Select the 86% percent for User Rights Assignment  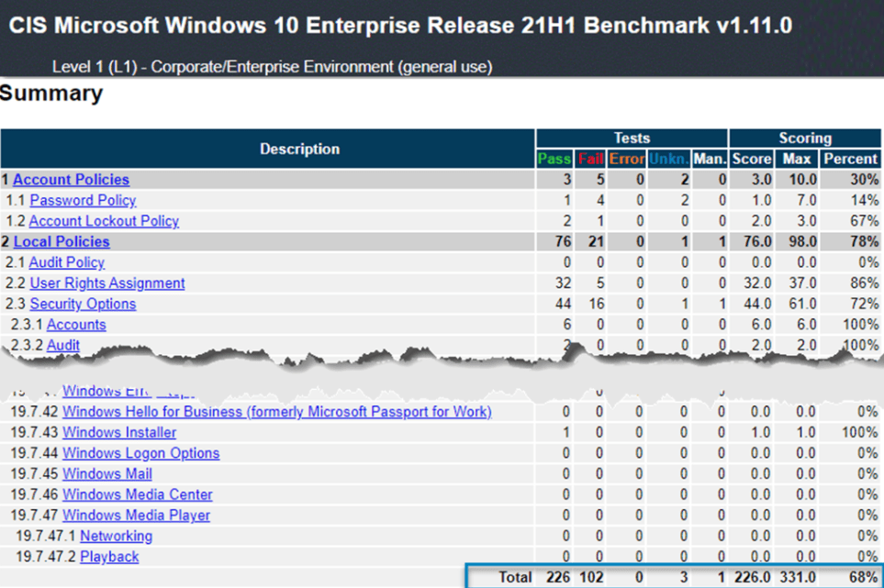click(865, 283)
